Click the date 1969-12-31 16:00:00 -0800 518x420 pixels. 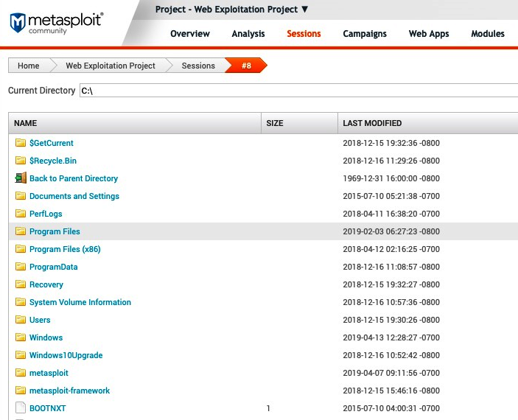[x=391, y=178]
